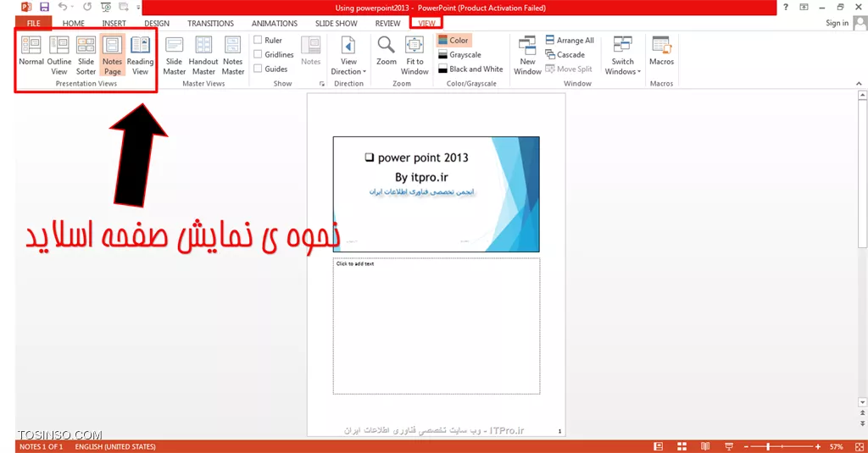Open PowerPoint Help question mark
Screen dimensions: 868x453
[786, 7]
